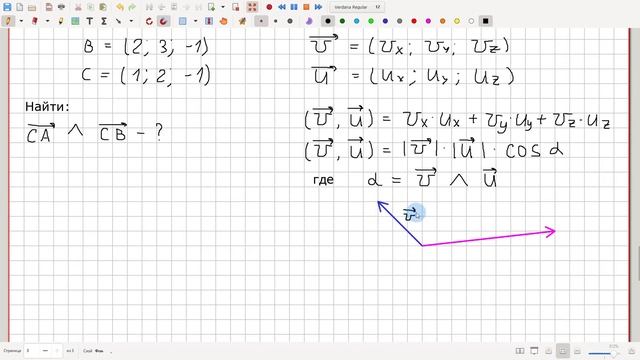
Task: Stop the audio playback
Action: pyautogui.click(x=306, y=7)
